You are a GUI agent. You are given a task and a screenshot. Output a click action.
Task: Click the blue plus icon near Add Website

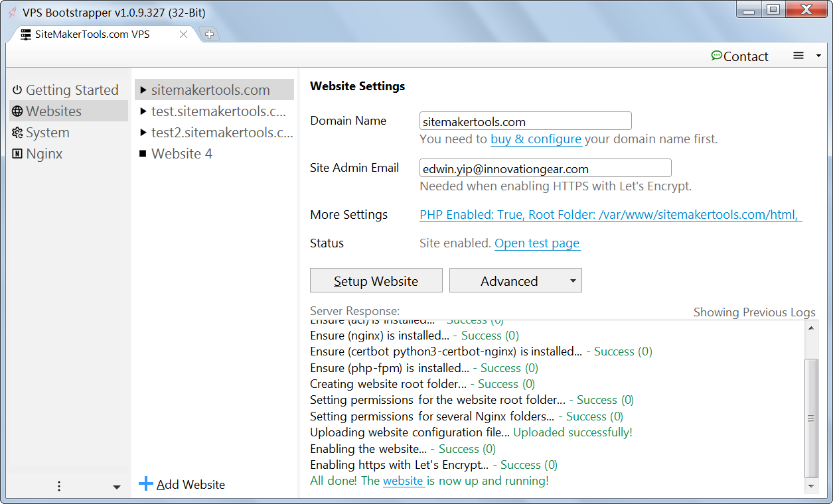[146, 483]
